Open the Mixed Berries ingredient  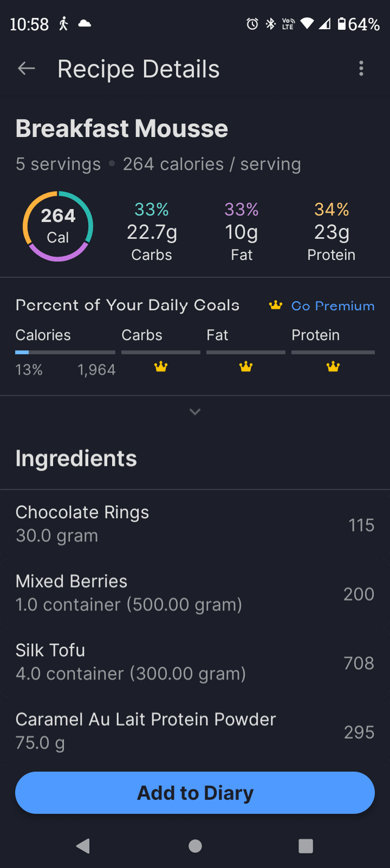click(195, 593)
